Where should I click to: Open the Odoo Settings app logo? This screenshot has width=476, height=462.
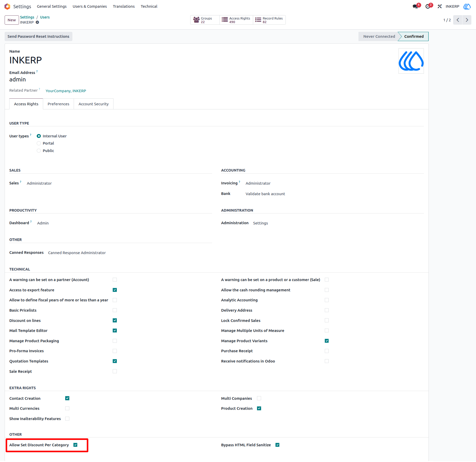tap(7, 6)
